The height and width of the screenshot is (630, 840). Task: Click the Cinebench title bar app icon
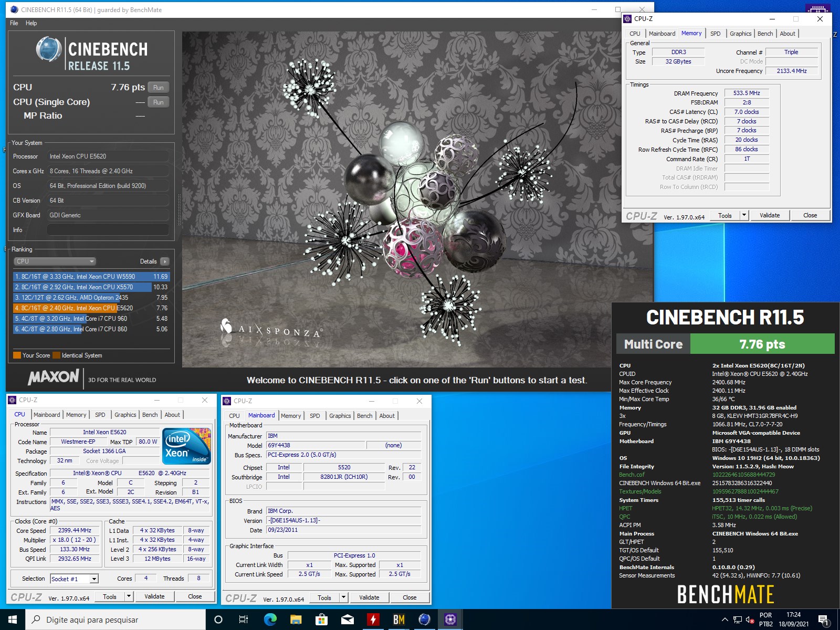click(x=14, y=9)
